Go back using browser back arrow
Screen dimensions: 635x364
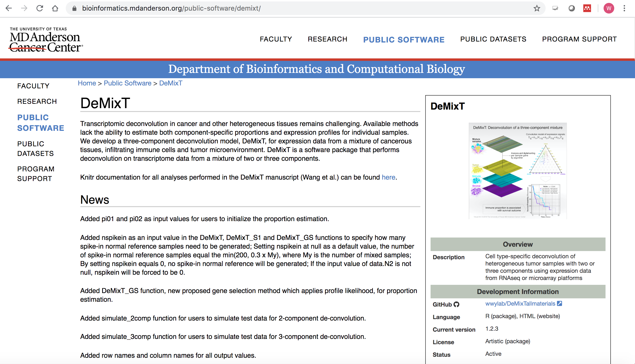tap(9, 8)
